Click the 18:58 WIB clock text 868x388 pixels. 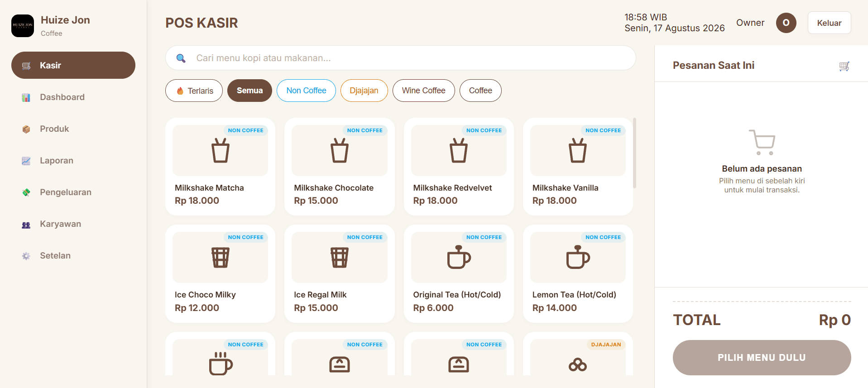click(646, 17)
